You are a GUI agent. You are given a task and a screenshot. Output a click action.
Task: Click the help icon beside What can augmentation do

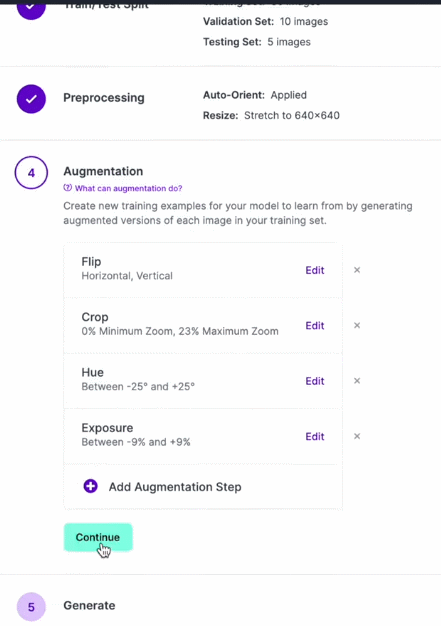(x=67, y=188)
